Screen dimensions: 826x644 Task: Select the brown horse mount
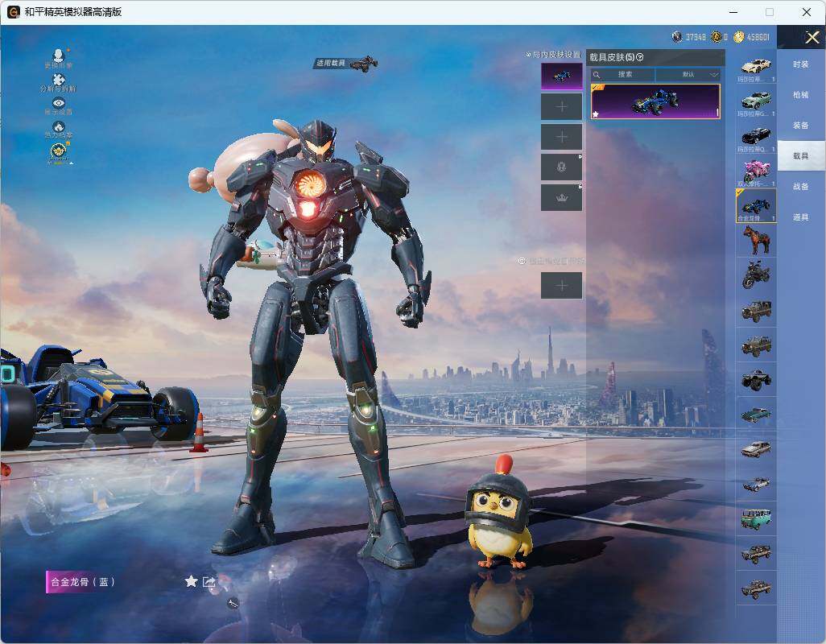tap(756, 240)
